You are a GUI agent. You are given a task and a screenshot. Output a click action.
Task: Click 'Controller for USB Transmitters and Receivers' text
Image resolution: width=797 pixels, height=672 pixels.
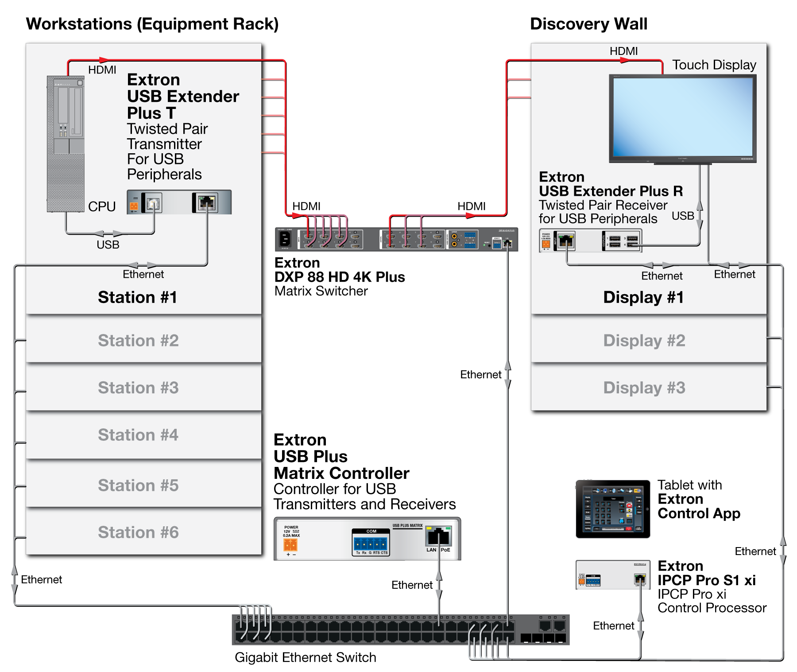(x=364, y=497)
